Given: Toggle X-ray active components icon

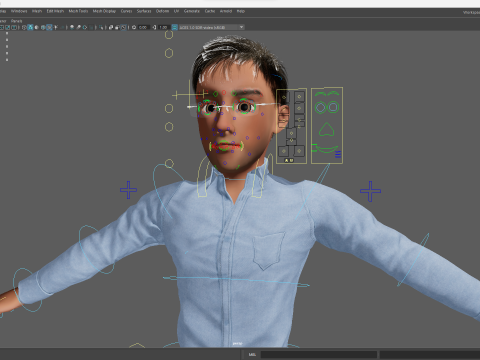Looking at the screenshot, I should [x=117, y=27].
